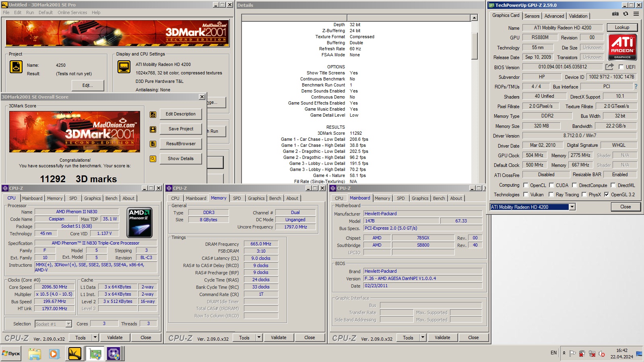The height and width of the screenshot is (362, 644).
Task: Click the Save Project button
Action: coord(181,129)
